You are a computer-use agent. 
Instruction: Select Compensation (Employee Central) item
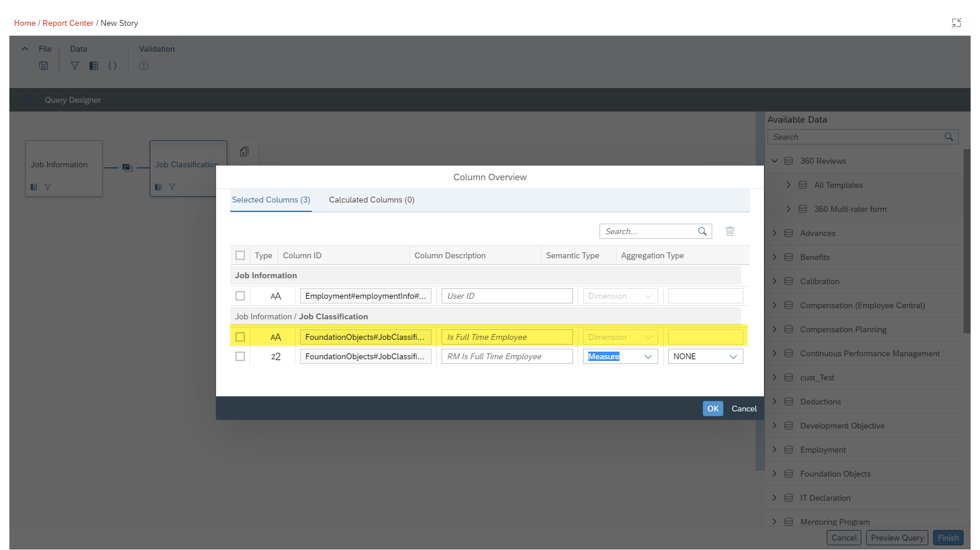click(862, 305)
